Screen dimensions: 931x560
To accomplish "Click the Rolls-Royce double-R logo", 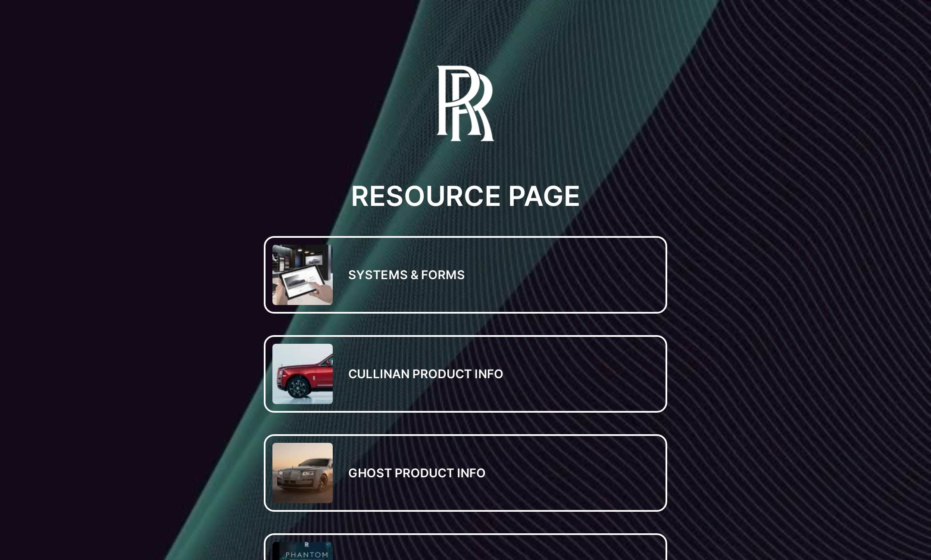I will tap(465, 103).
